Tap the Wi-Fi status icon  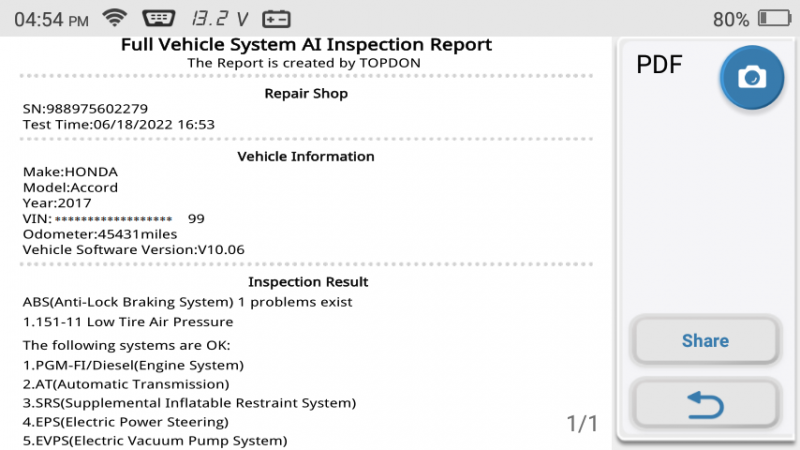tap(115, 18)
